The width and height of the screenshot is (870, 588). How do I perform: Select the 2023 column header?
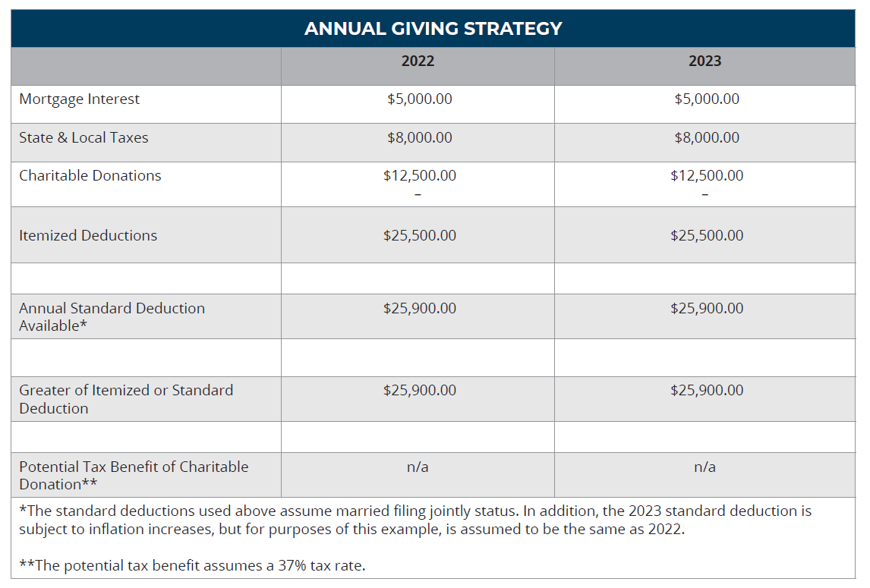tap(705, 61)
